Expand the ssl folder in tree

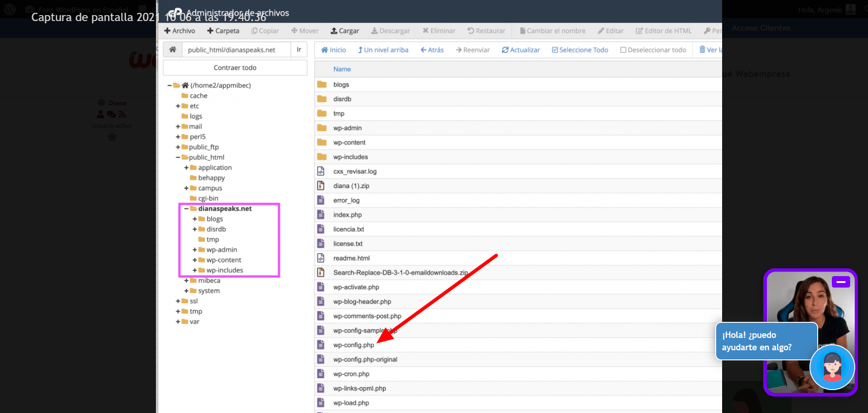point(178,301)
